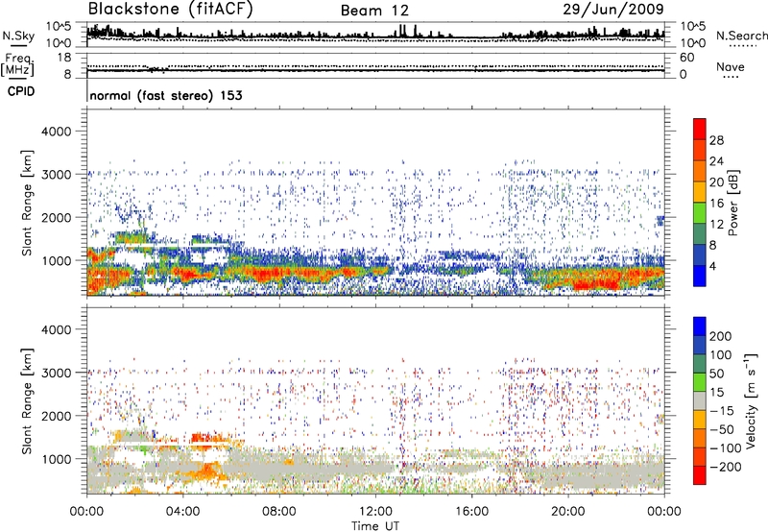Click the N.Search dotted line legend sample
The height and width of the screenshot is (532, 768).
click(743, 45)
